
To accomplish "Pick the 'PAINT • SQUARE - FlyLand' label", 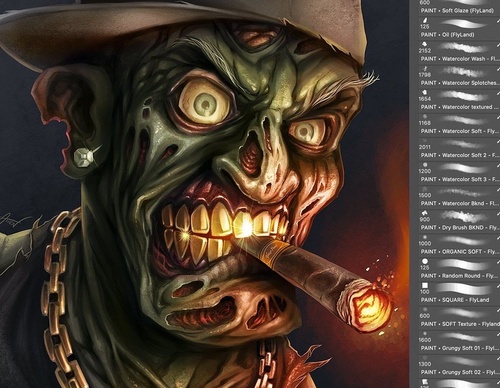I will click(455, 300).
